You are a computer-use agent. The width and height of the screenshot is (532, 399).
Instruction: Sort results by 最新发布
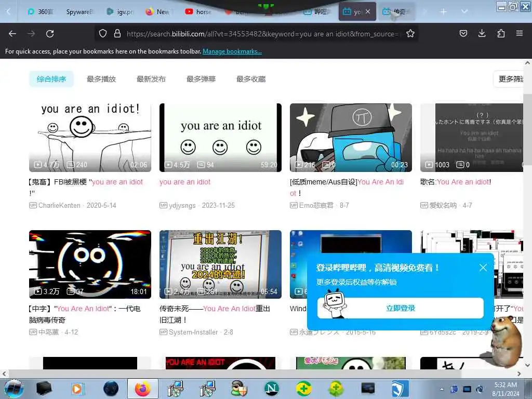point(151,79)
